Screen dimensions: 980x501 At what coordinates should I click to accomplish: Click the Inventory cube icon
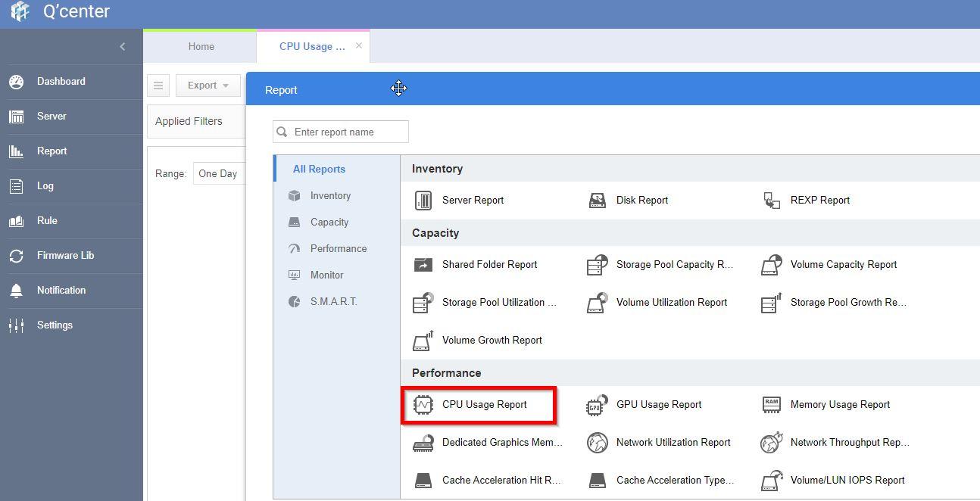click(295, 195)
